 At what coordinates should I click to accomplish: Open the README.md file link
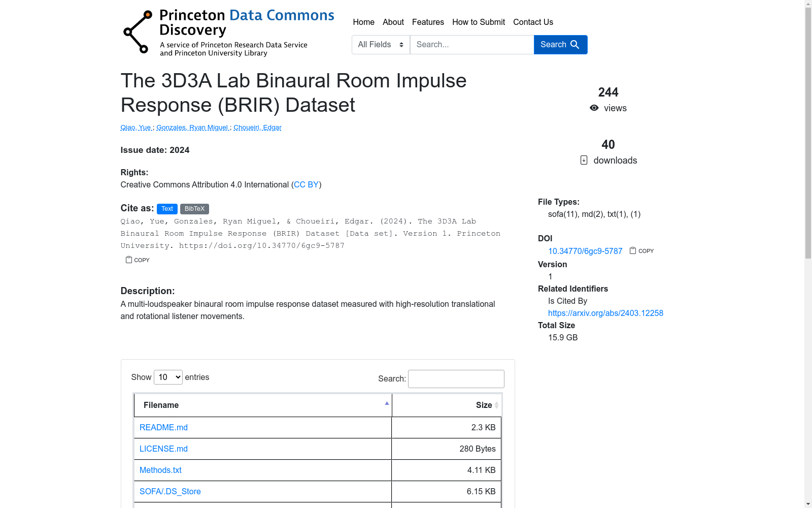coord(163,427)
